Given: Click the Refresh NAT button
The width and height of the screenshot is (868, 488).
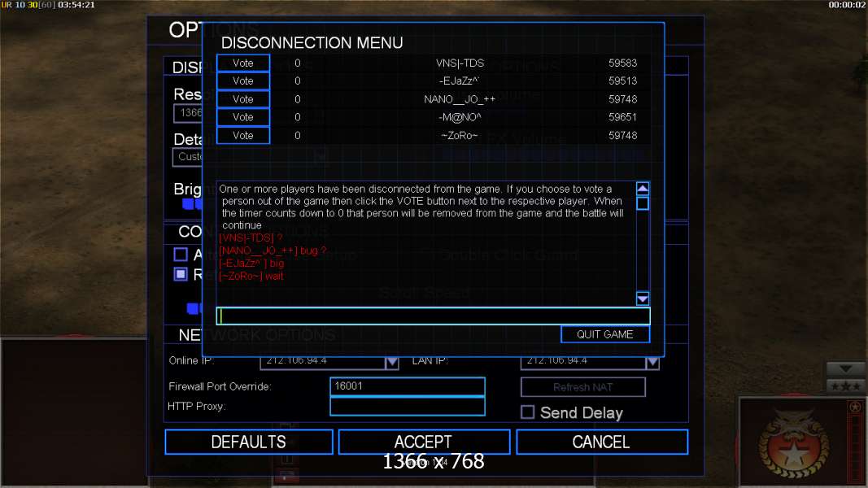Looking at the screenshot, I should [x=583, y=387].
